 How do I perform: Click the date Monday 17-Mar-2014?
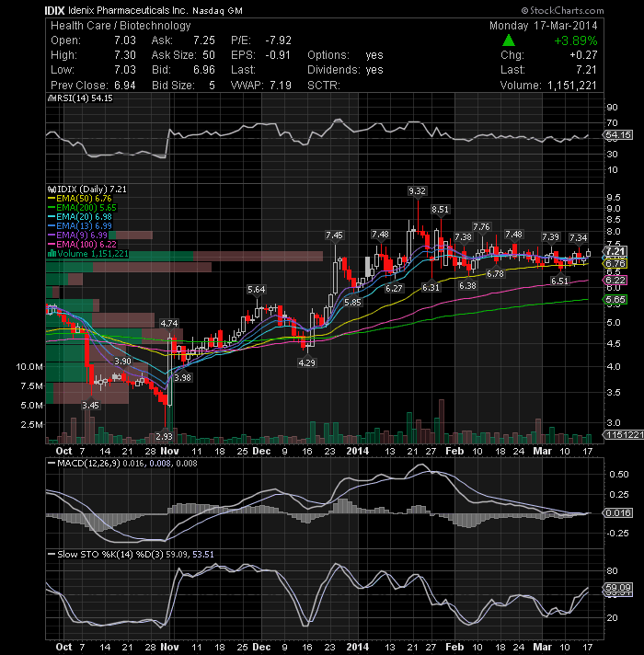(x=544, y=26)
